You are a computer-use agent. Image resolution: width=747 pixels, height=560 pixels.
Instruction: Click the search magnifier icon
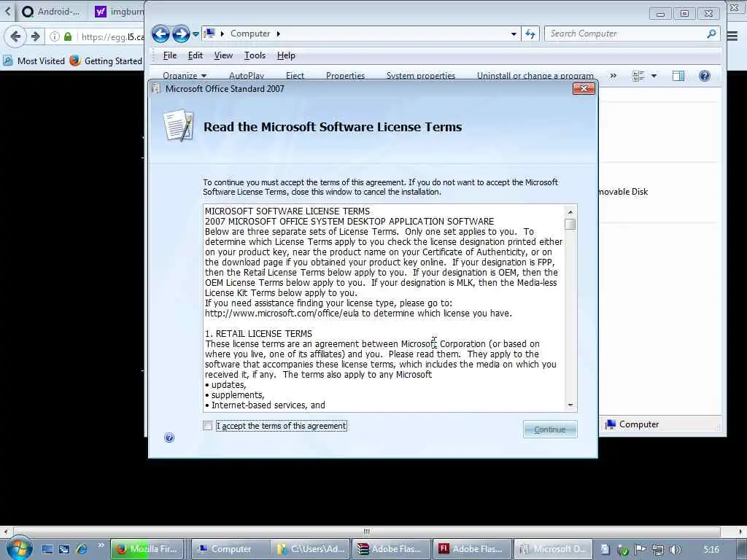(x=711, y=34)
